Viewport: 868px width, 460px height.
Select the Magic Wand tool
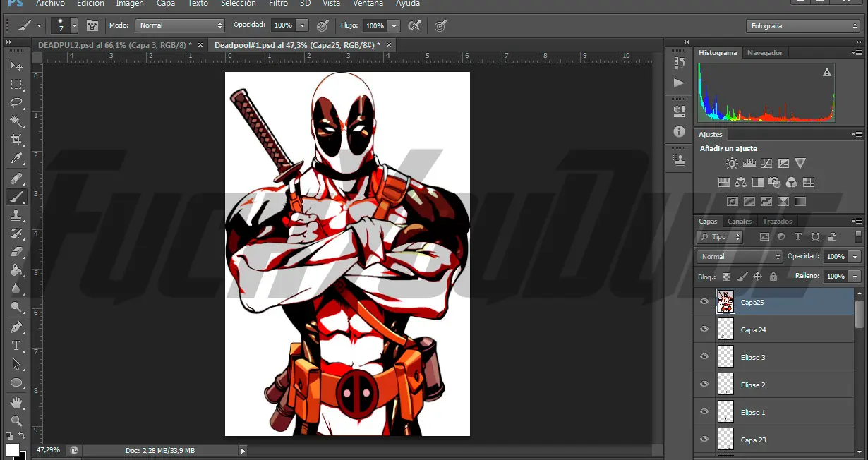pos(16,121)
